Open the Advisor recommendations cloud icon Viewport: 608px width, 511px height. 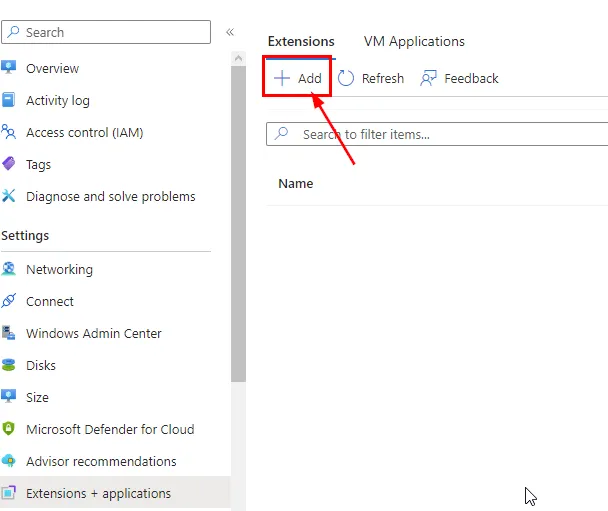(9, 461)
